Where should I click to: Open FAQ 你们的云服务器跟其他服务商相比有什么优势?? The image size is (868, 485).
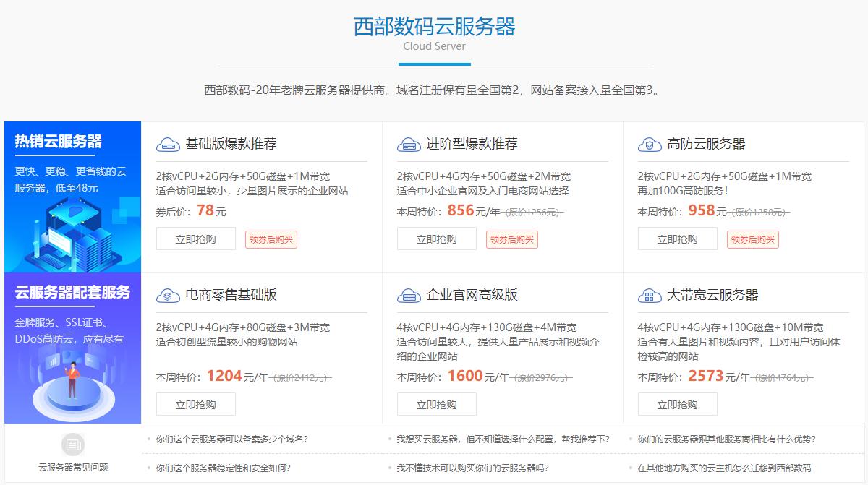pos(727,439)
